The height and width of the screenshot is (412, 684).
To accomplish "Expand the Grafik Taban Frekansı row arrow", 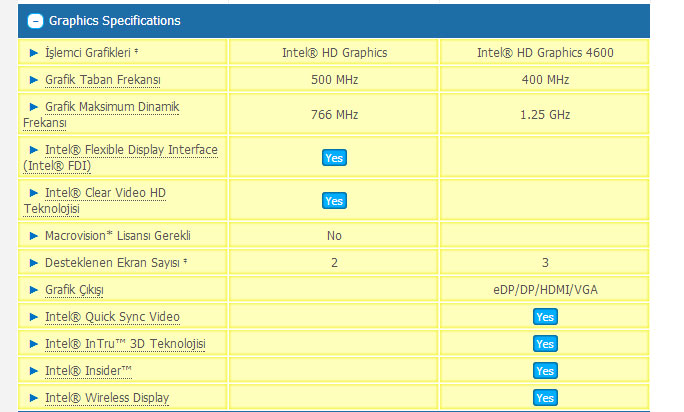I will point(34,80).
